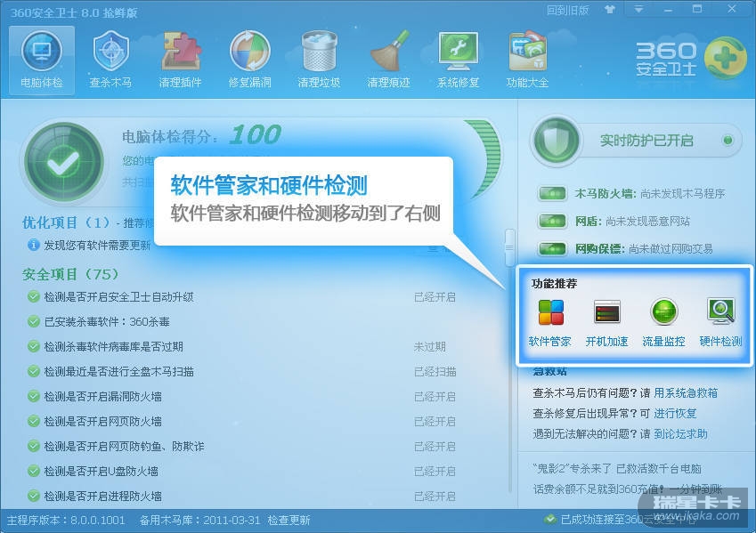The width and height of the screenshot is (756, 533).
Task: Select row 检测是否开启U盘防火墙
Action: pyautogui.click(x=241, y=472)
